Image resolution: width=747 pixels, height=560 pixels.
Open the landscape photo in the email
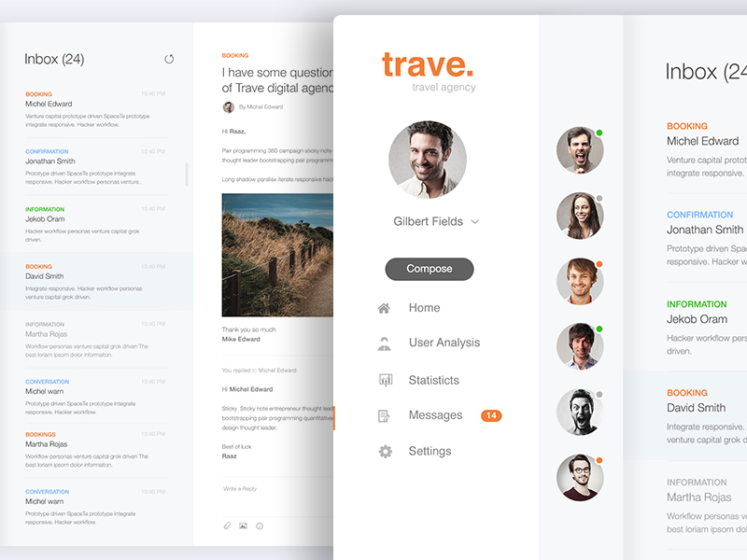pos(277,255)
